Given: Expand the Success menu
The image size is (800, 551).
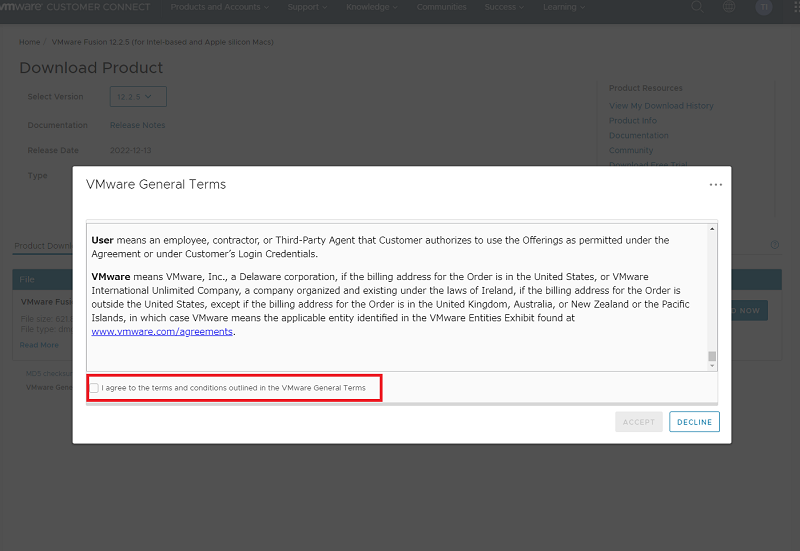Looking at the screenshot, I should coord(504,7).
